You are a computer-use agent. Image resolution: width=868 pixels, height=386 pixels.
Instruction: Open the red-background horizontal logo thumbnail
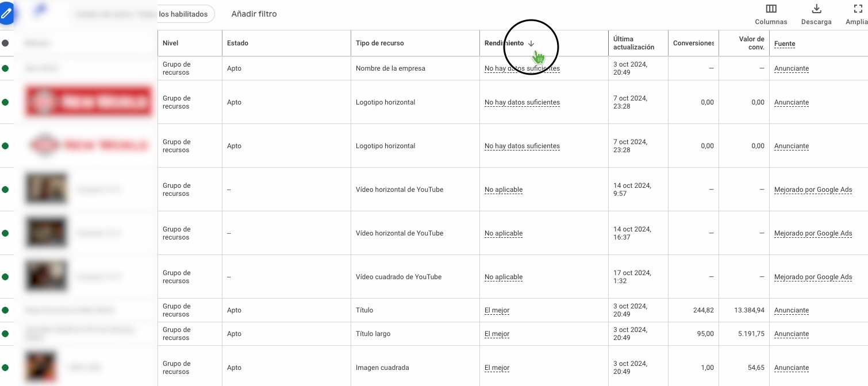89,102
